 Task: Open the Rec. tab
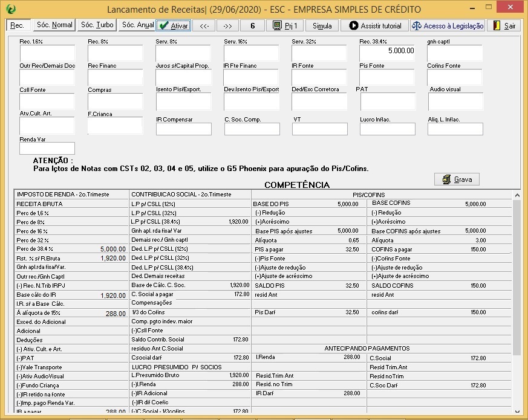[x=18, y=25]
